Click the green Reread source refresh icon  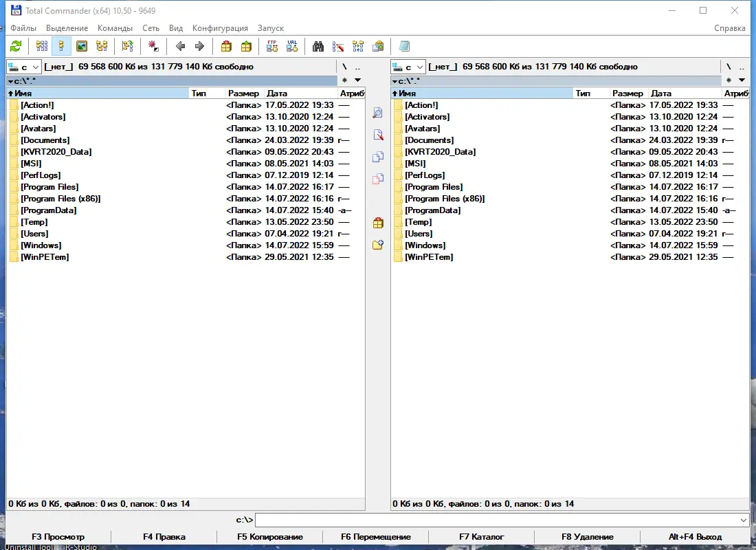(x=16, y=46)
